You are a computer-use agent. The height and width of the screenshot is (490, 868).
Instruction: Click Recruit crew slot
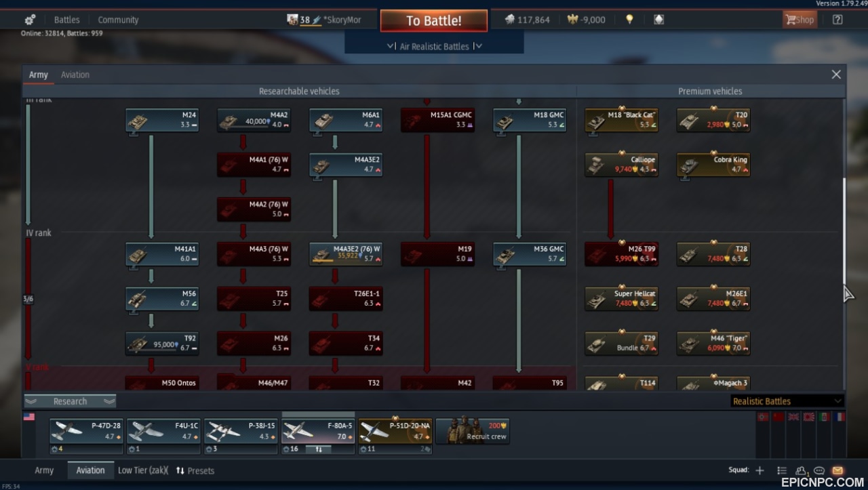coord(473,431)
